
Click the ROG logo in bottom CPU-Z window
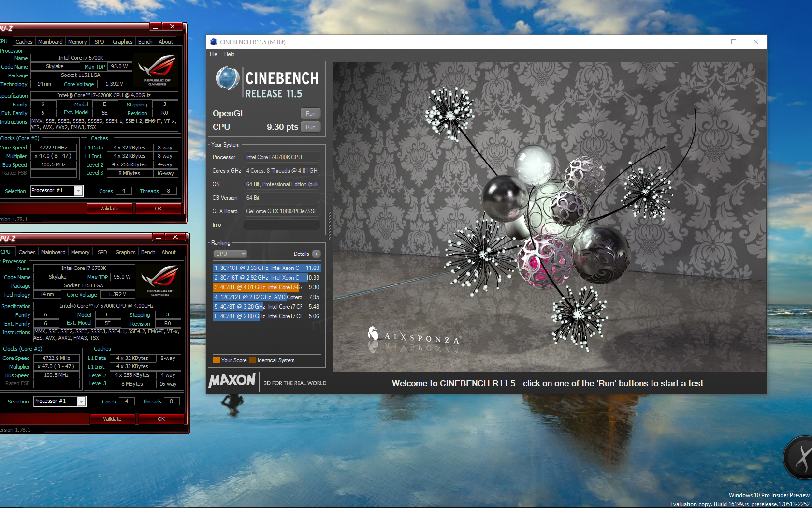(160, 281)
